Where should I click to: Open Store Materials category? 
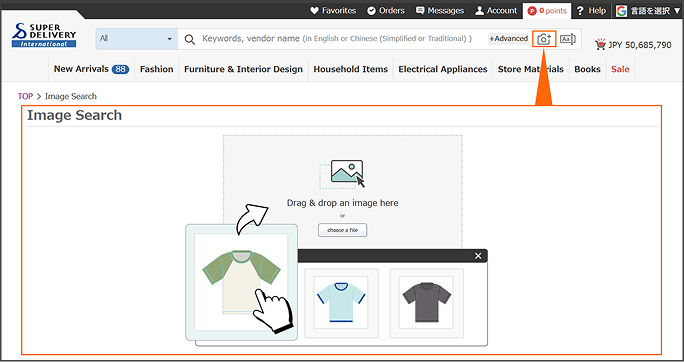[531, 69]
